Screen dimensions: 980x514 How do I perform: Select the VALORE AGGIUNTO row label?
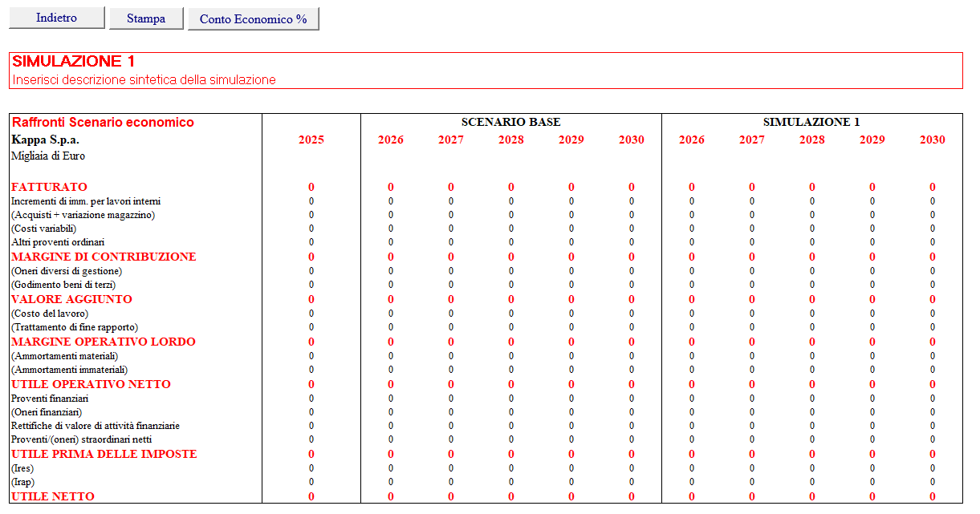71,299
